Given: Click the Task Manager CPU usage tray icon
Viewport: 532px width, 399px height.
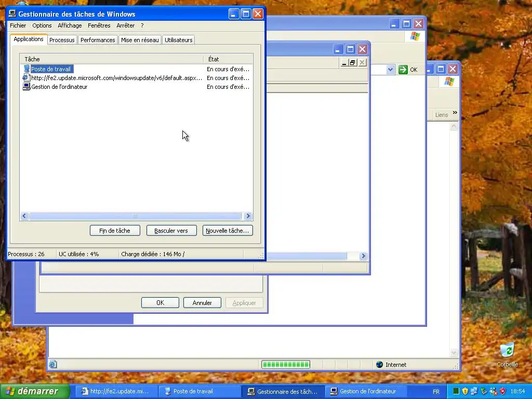Looking at the screenshot, I should [x=456, y=391].
